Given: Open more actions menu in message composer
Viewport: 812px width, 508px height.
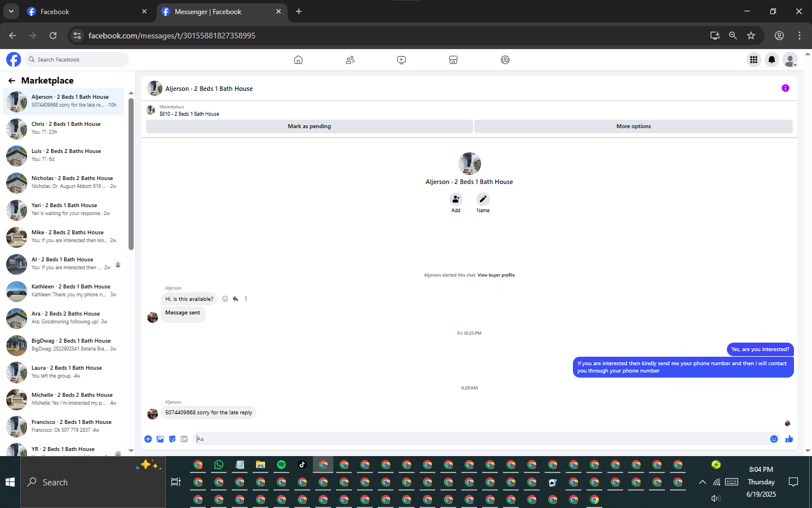Looking at the screenshot, I should pos(148,439).
